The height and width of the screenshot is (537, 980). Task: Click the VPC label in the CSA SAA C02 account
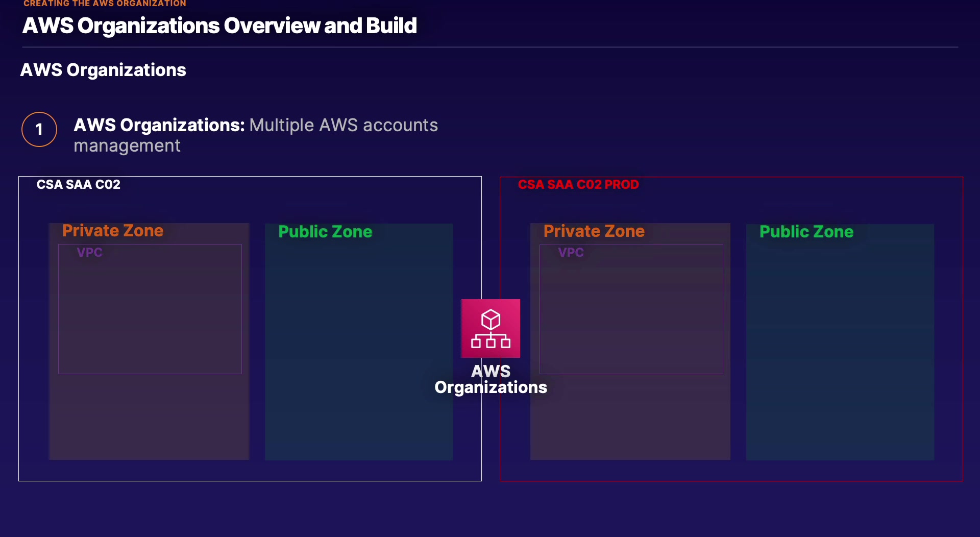[x=89, y=252]
